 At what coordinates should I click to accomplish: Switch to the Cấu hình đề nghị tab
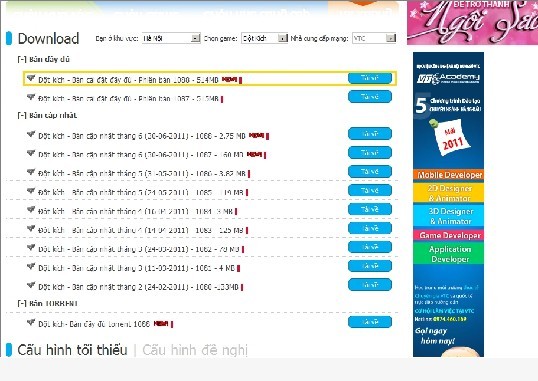[195, 350]
